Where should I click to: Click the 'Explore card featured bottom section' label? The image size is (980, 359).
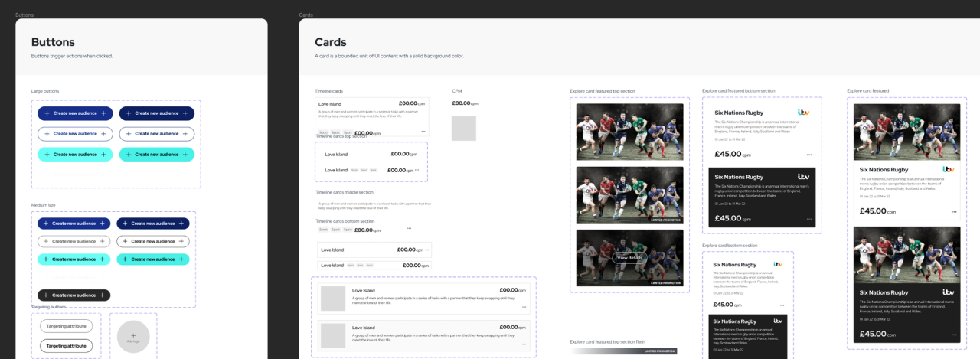739,90
